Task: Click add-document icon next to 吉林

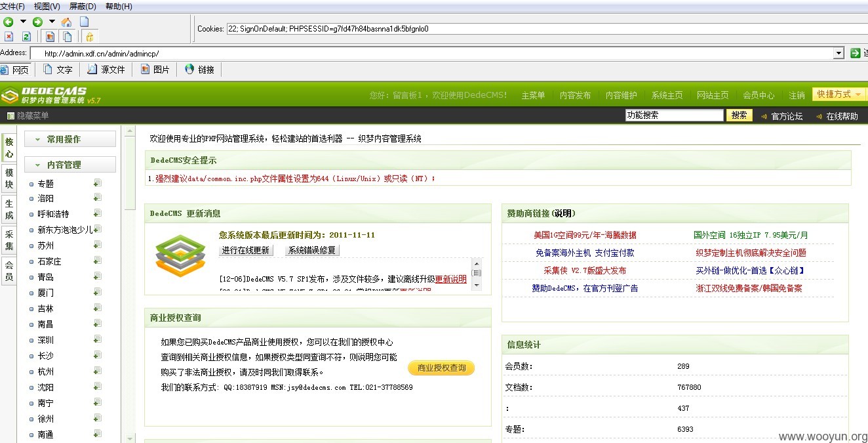Action: click(97, 308)
